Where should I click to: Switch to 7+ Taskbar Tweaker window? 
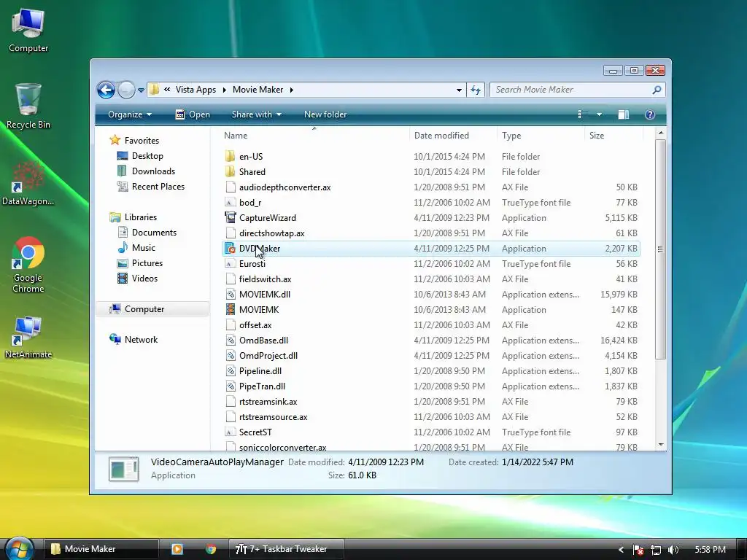pos(286,549)
